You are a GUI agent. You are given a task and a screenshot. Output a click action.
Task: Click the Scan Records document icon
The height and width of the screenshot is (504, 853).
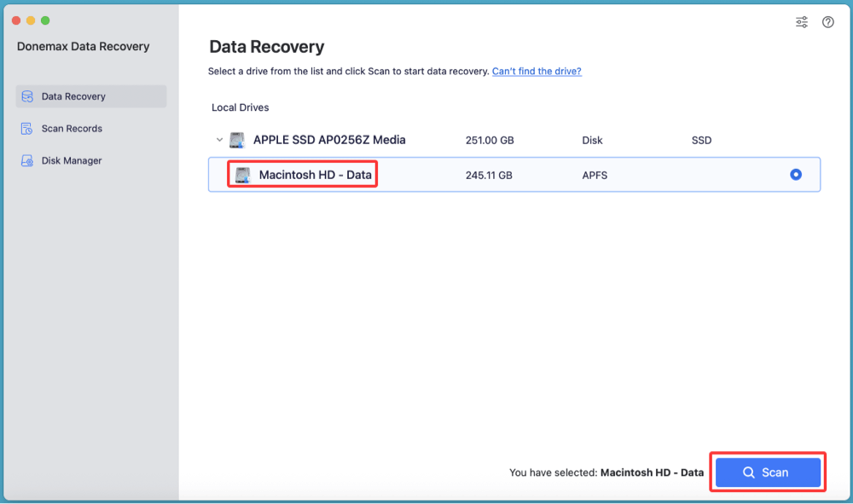(x=26, y=128)
